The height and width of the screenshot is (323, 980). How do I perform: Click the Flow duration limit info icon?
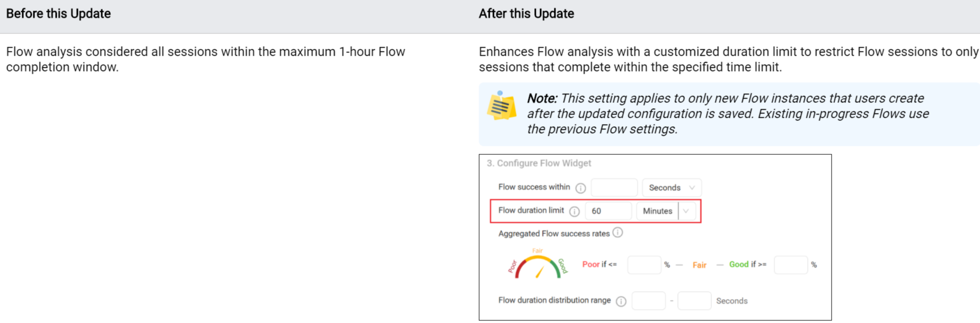click(575, 211)
